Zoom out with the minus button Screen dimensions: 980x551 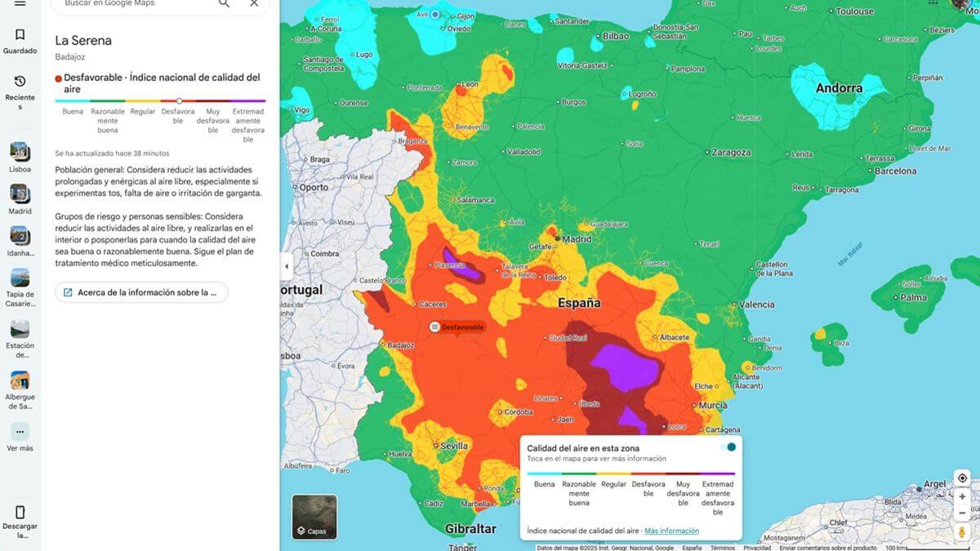pyautogui.click(x=962, y=513)
